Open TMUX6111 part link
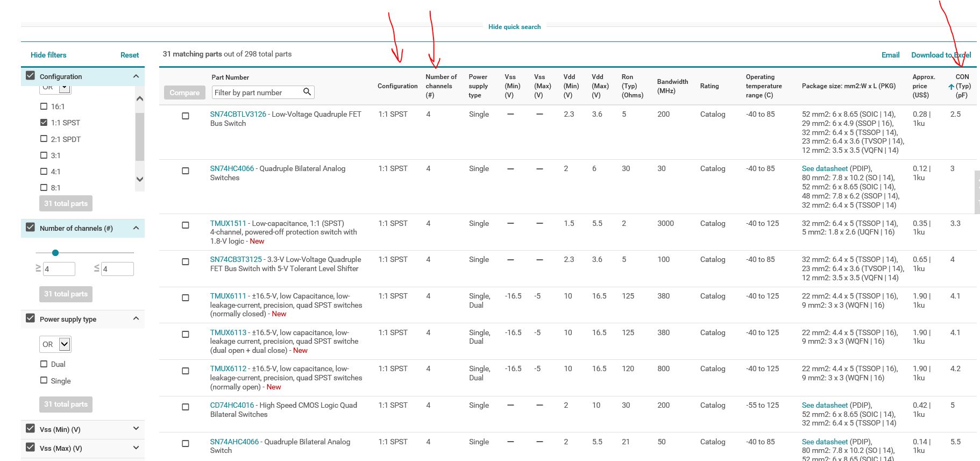This screenshot has width=980, height=461. pyautogui.click(x=228, y=296)
